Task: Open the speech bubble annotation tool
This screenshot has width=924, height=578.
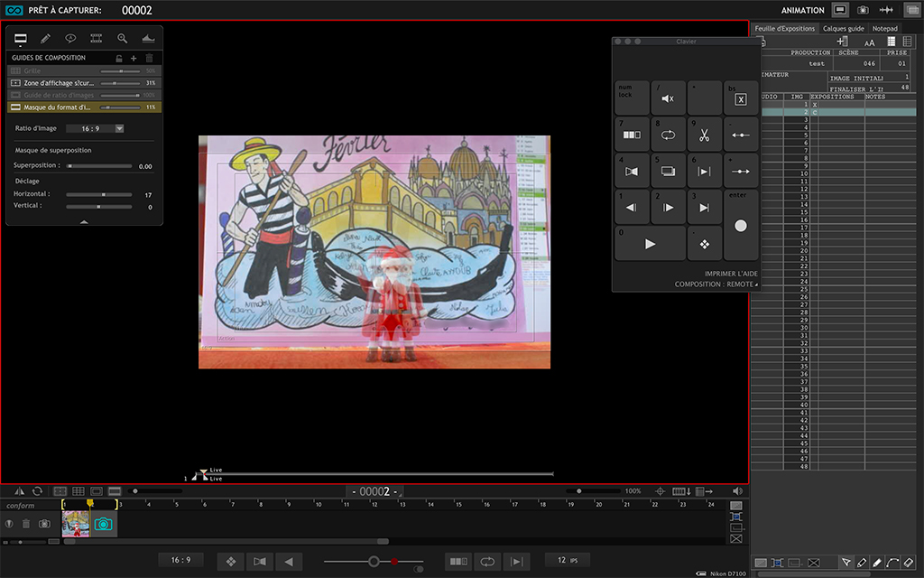Action: 70,38
